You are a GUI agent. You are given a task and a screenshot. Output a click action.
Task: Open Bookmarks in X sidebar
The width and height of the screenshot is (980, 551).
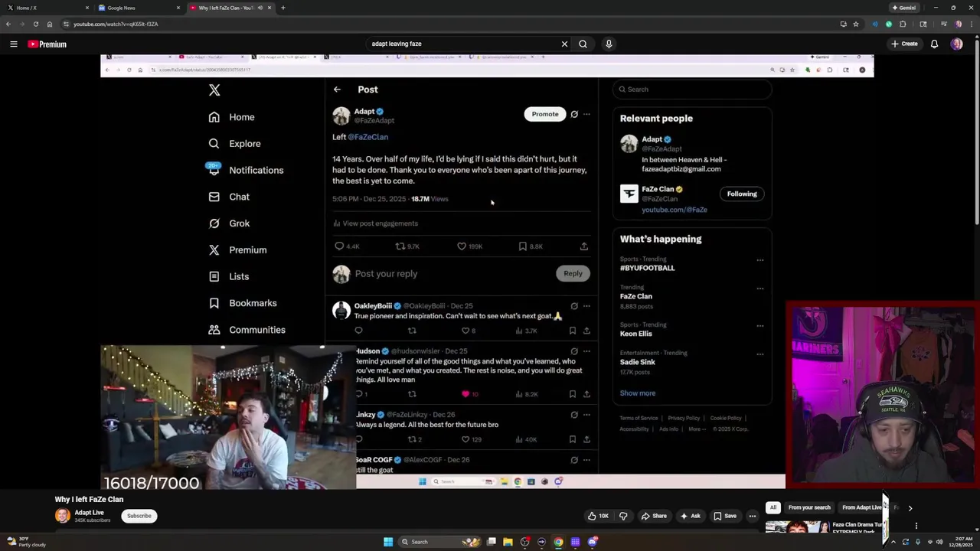242,303
